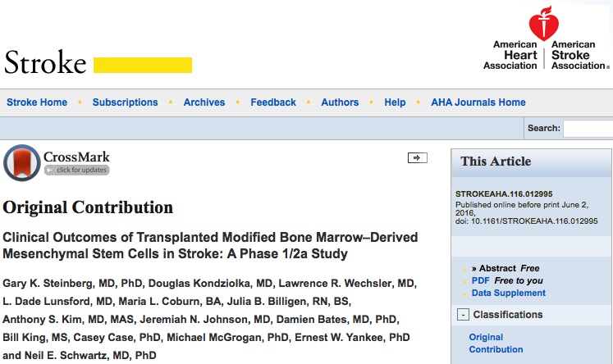Click the 'click for updates' CrossMark button
Image resolution: width=613 pixels, height=364 pixels.
pos(76,170)
